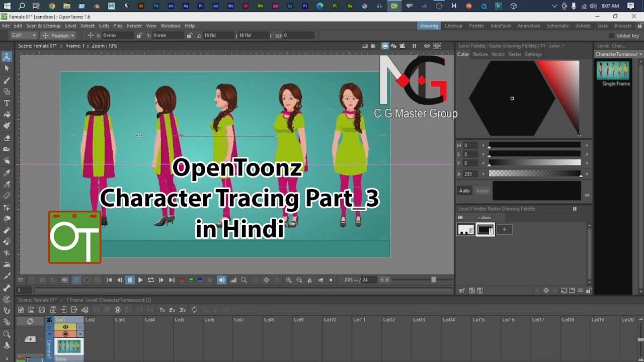644x362 pixels.
Task: Click the New Toonz Raster Level icon
Action: point(21,310)
